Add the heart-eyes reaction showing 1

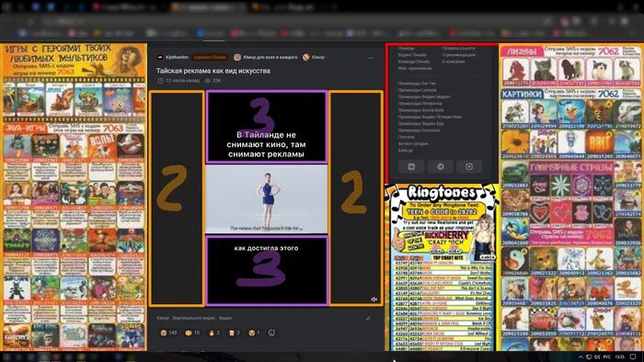coord(254,333)
